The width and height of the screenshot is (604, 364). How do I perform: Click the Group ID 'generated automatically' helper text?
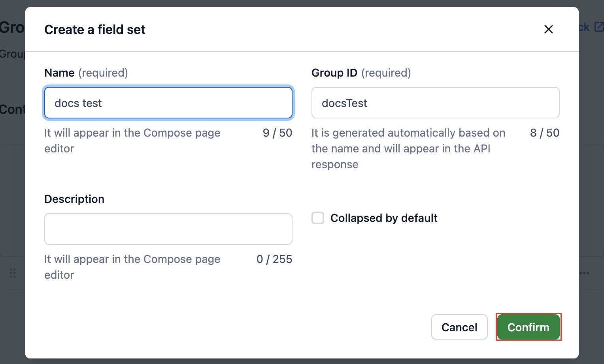(x=408, y=148)
